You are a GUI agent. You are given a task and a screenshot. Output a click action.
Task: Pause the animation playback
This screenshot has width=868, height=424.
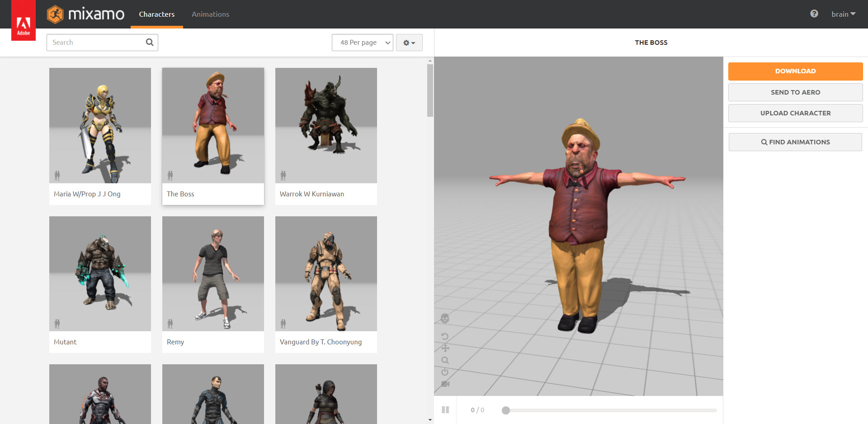click(445, 410)
